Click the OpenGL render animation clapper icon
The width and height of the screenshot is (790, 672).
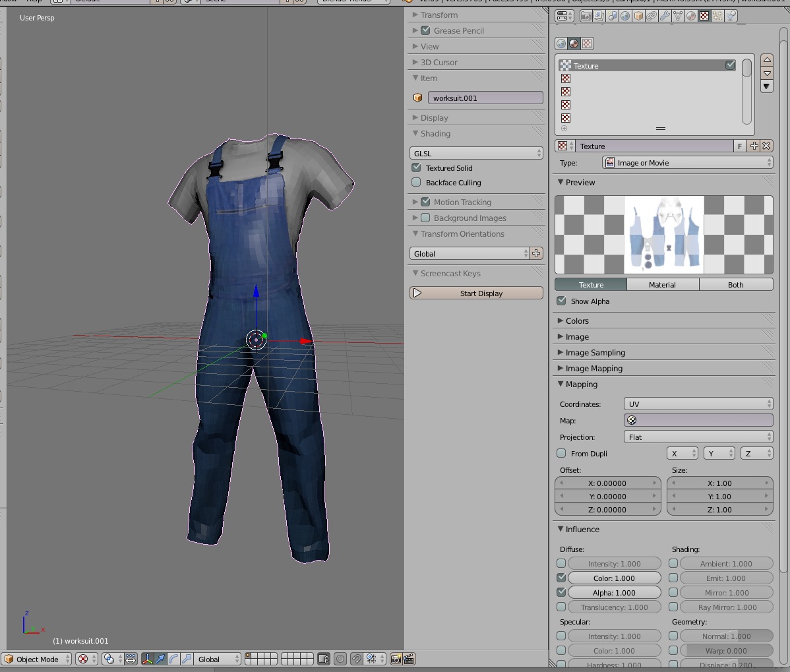click(x=409, y=659)
